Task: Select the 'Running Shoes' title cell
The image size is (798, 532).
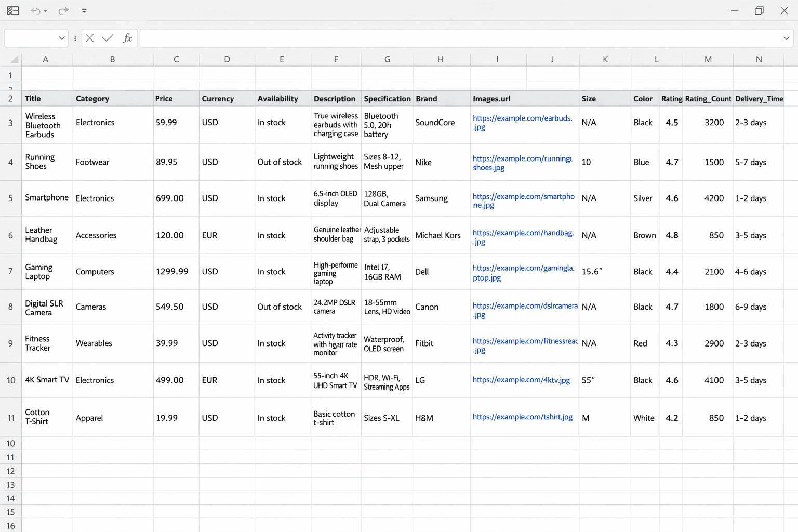Action: 47,162
